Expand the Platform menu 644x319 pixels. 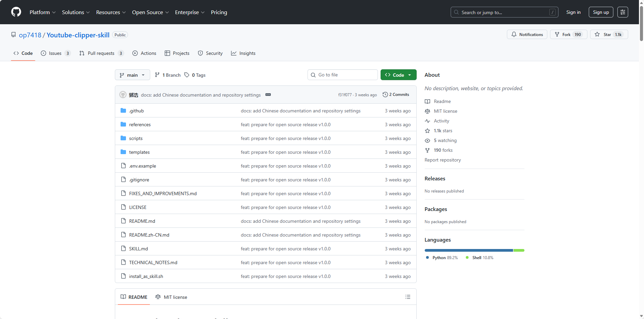[42, 12]
